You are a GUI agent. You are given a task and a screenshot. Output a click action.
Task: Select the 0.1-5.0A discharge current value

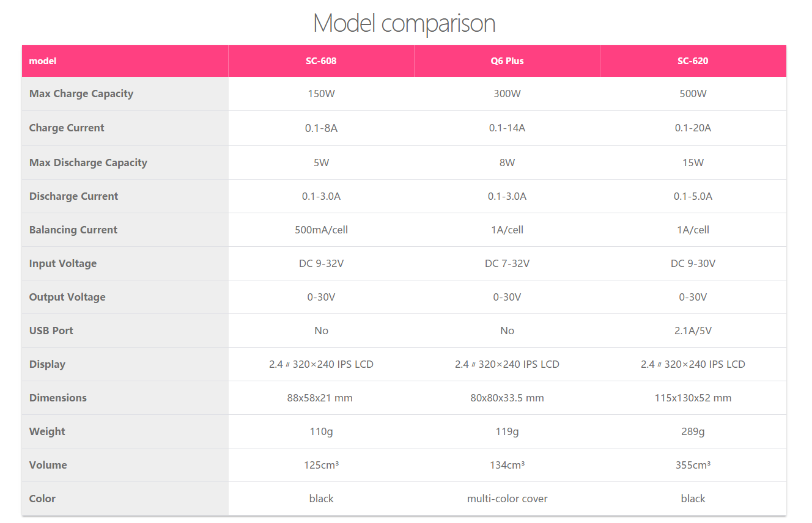pos(693,196)
